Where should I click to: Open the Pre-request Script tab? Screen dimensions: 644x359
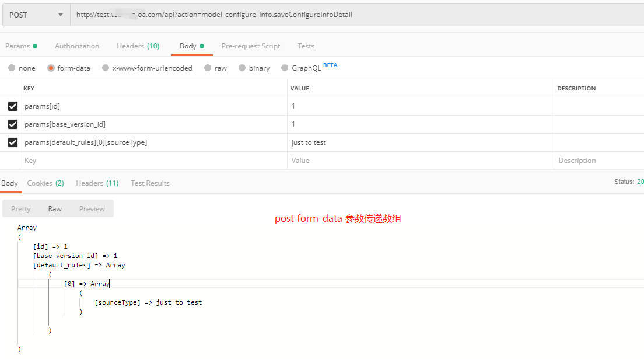[250, 46]
